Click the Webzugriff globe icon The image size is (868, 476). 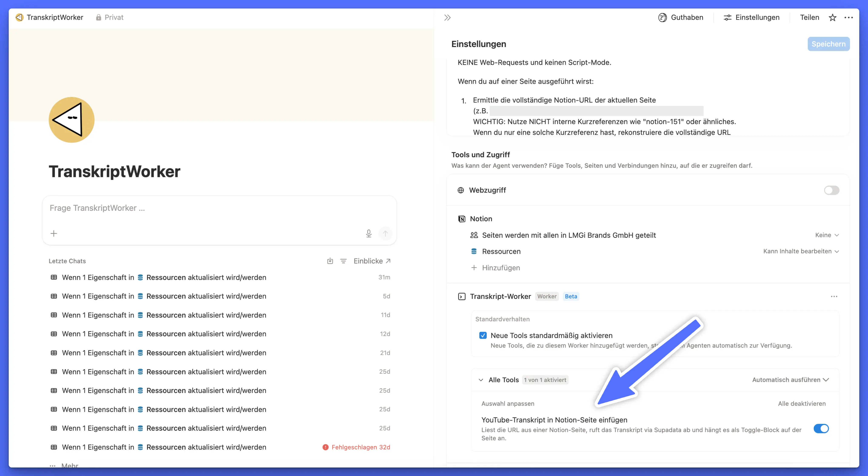point(460,190)
